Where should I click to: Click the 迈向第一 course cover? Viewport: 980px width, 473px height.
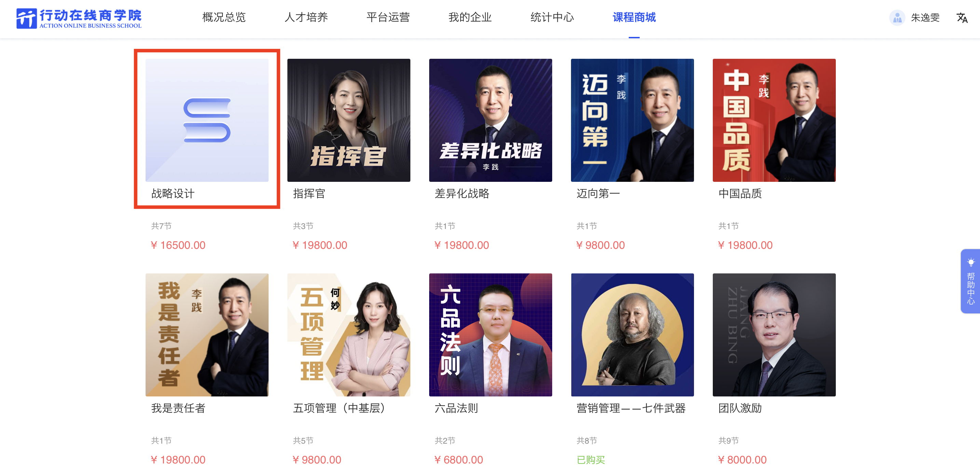point(633,120)
